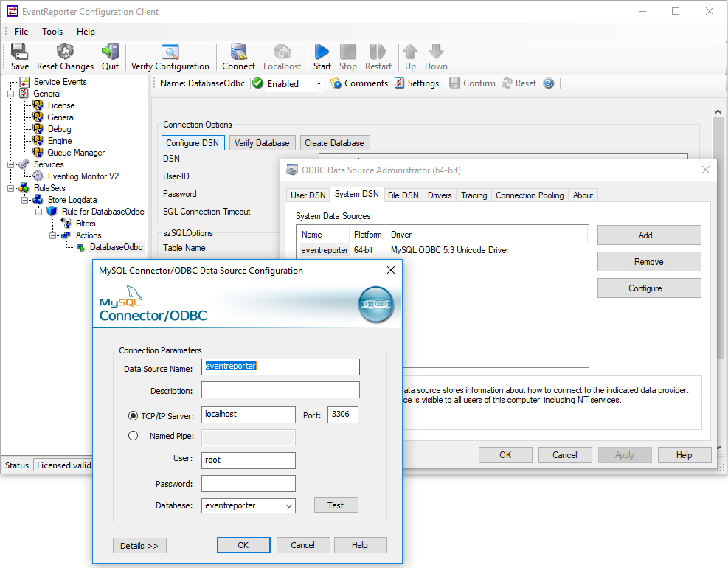Click Add... in ODBC Administrator
This screenshot has height=568, width=728.
(x=649, y=235)
